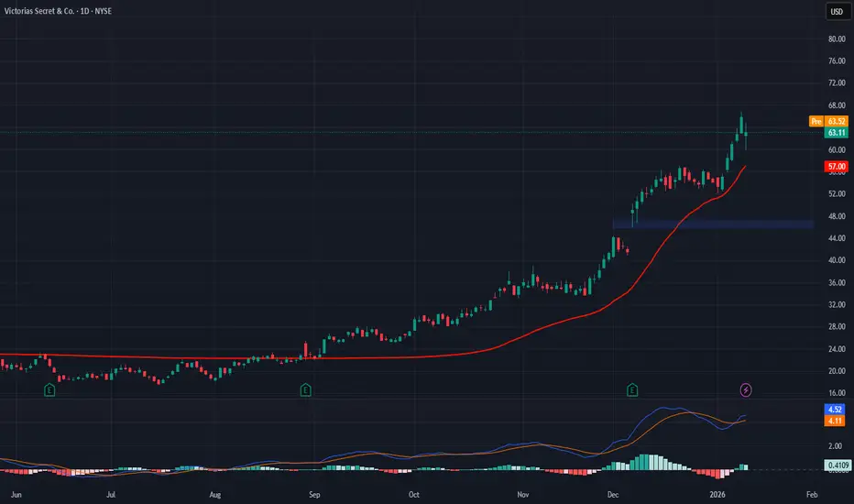Open the USD currency selector
Screen dimensions: 854x504
tap(837, 11)
